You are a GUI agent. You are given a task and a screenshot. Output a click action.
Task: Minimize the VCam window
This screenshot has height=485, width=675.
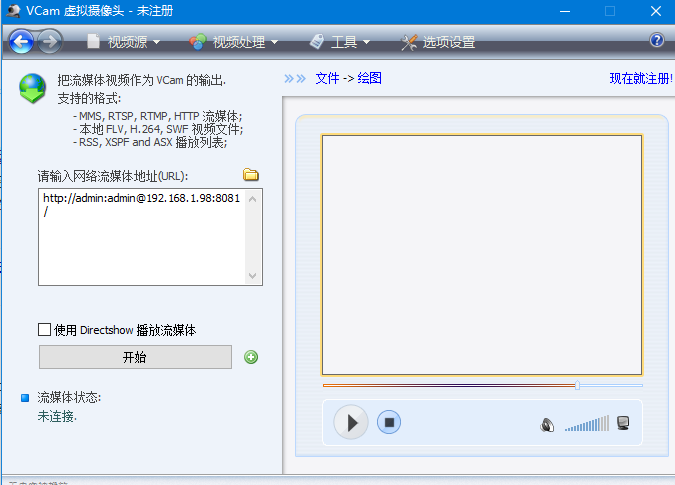pyautogui.click(x=565, y=11)
